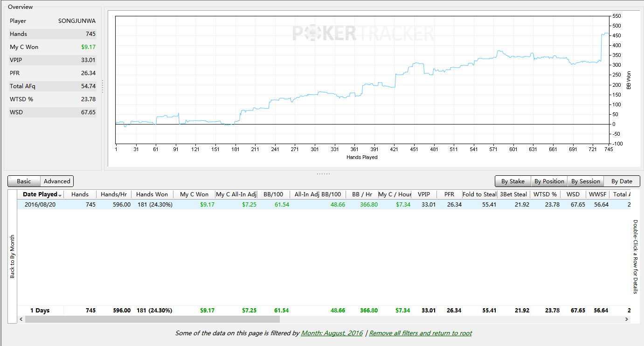Sort by My C / Hour column
Screen dimensions: 644x346
click(x=395, y=194)
